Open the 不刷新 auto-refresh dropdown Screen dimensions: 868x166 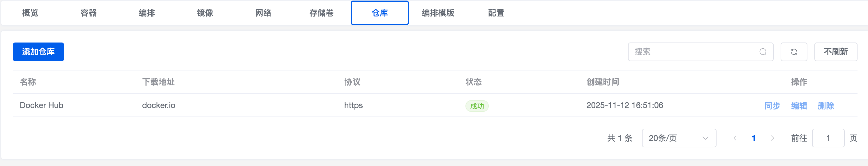click(835, 52)
